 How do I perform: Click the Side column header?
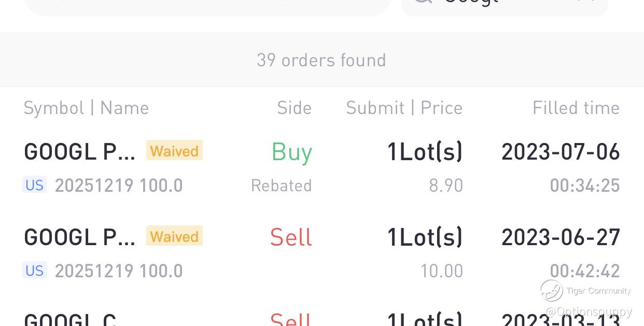[x=294, y=108]
